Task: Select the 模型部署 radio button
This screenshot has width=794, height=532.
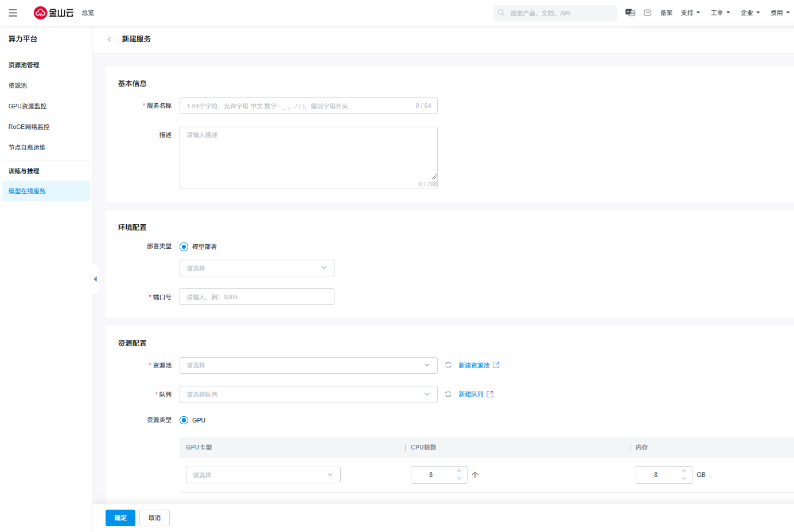Action: click(x=184, y=247)
